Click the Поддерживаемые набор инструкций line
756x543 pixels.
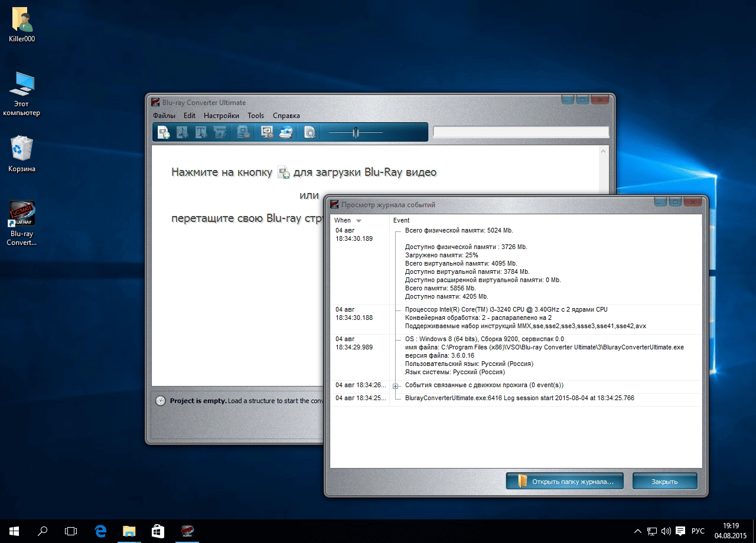pyautogui.click(x=526, y=326)
